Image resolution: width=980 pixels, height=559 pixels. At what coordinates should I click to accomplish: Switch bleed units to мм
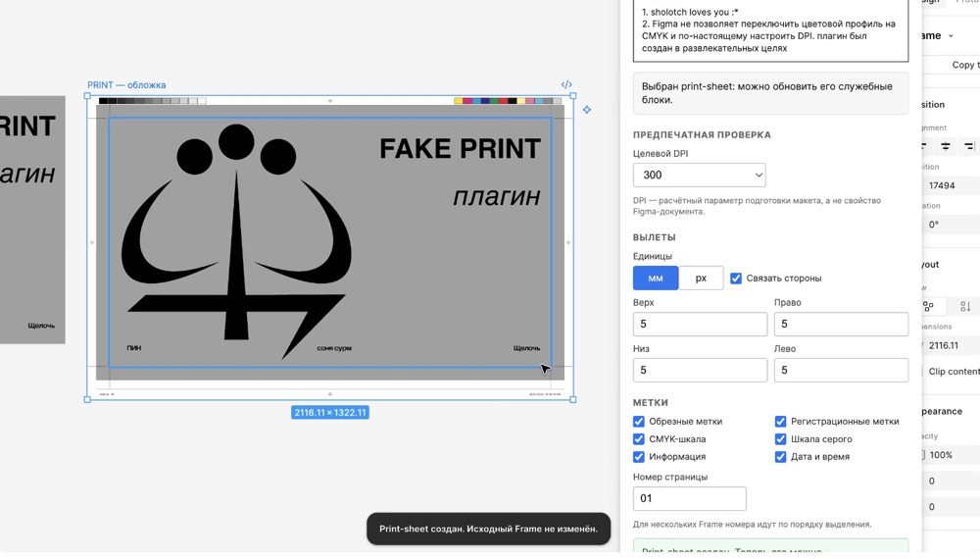tap(656, 279)
